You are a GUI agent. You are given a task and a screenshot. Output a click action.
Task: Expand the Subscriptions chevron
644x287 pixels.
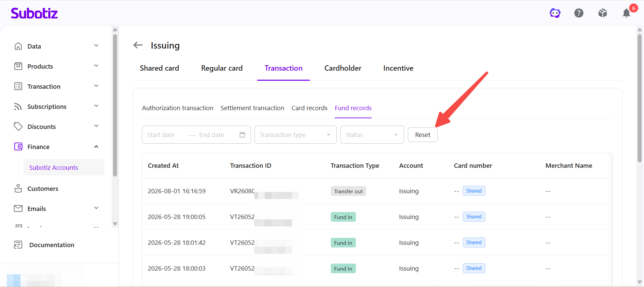96,106
